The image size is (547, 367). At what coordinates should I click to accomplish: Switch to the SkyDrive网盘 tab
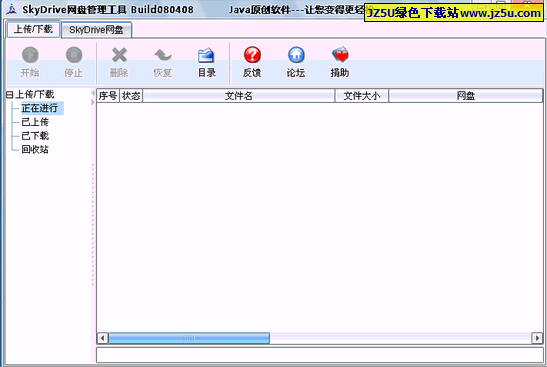[x=96, y=30]
